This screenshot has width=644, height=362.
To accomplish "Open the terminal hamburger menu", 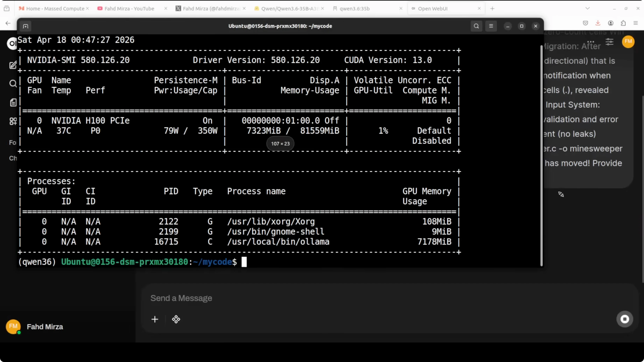I will click(491, 26).
